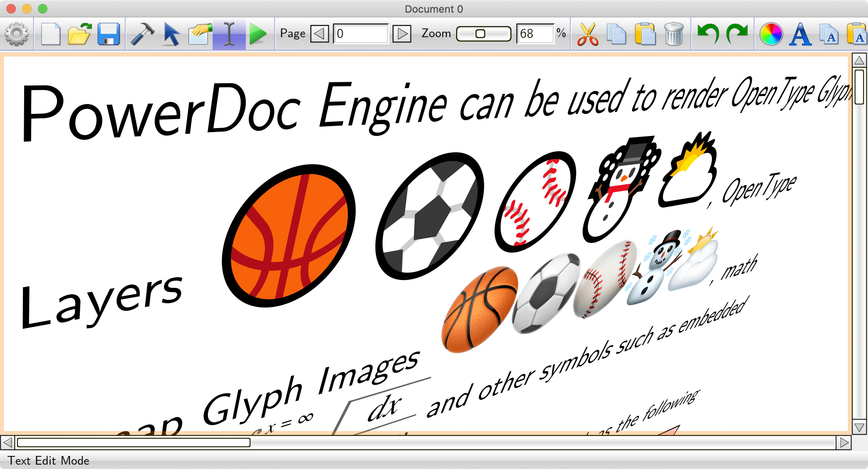Click the page number field
Screen dimensions: 868x469
(x=361, y=34)
